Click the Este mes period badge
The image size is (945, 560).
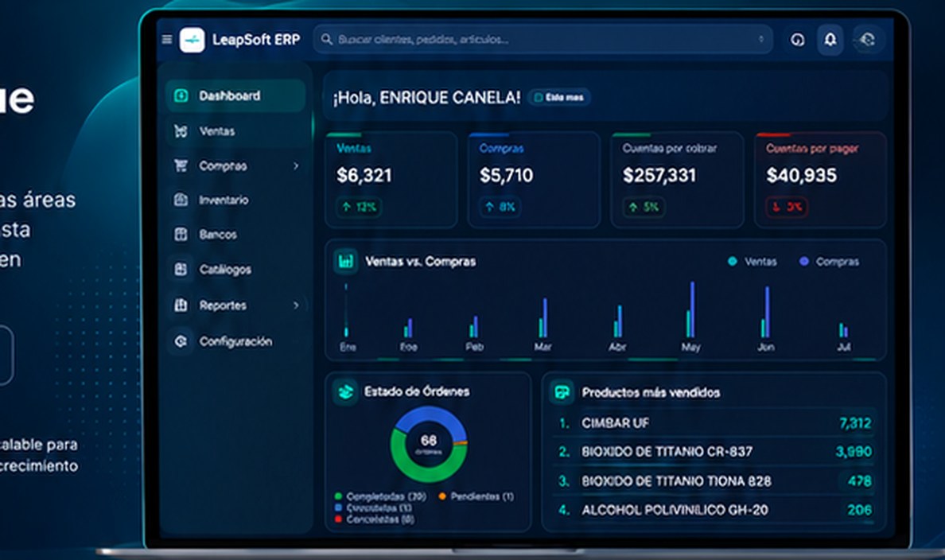(559, 97)
